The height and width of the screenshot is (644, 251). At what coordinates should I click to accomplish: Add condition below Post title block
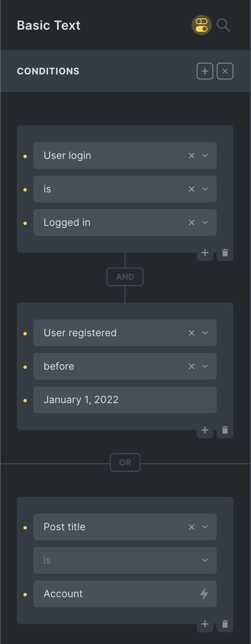[x=205, y=624]
